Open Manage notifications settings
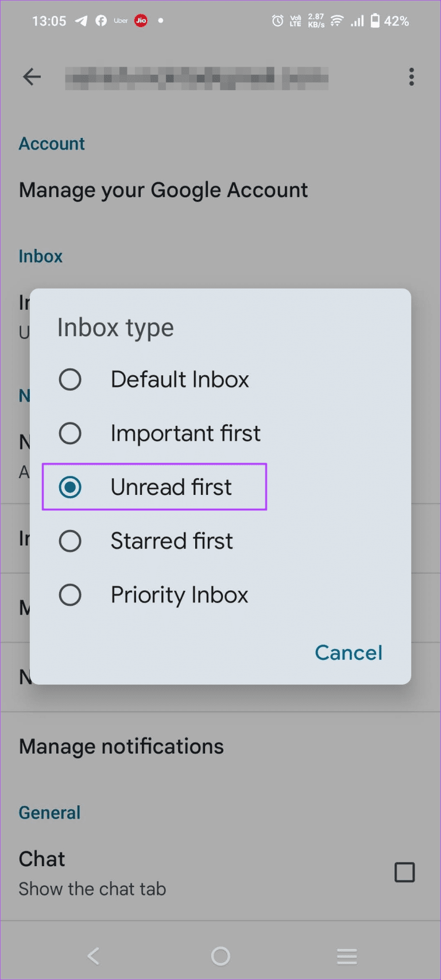Screen dimensions: 441x980 click(121, 746)
